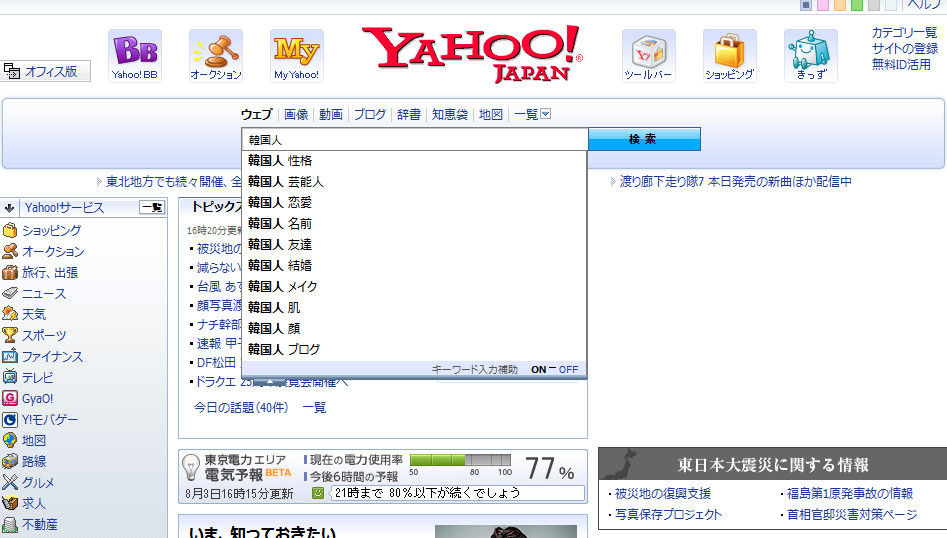Click the 天気 weather icon
The height and width of the screenshot is (538, 947).
(10, 314)
